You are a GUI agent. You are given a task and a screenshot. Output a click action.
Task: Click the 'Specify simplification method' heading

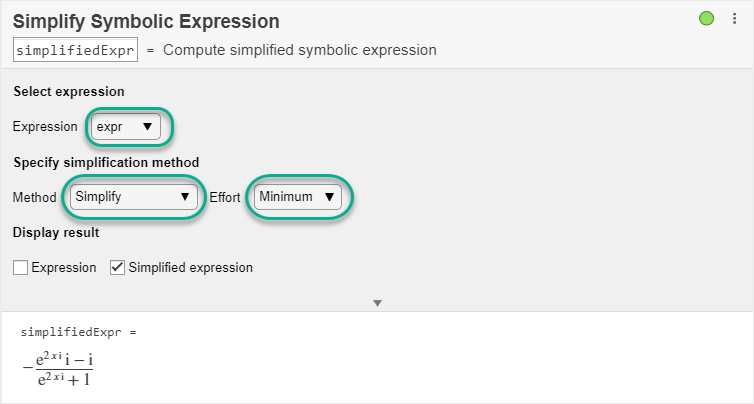pos(106,162)
